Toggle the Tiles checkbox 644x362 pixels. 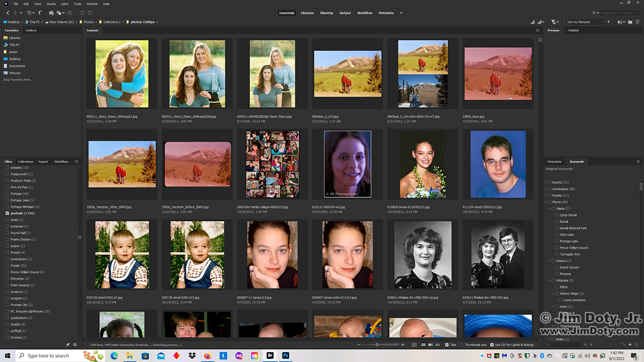447,344
